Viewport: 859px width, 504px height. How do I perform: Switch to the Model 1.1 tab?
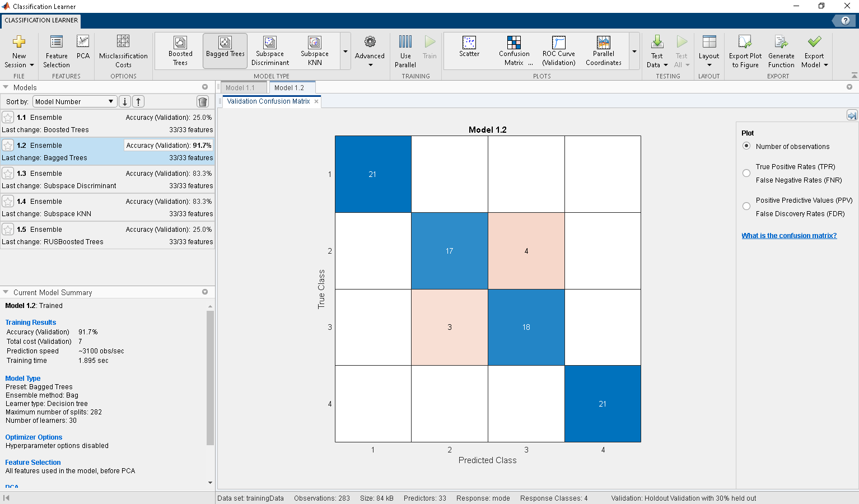click(240, 87)
